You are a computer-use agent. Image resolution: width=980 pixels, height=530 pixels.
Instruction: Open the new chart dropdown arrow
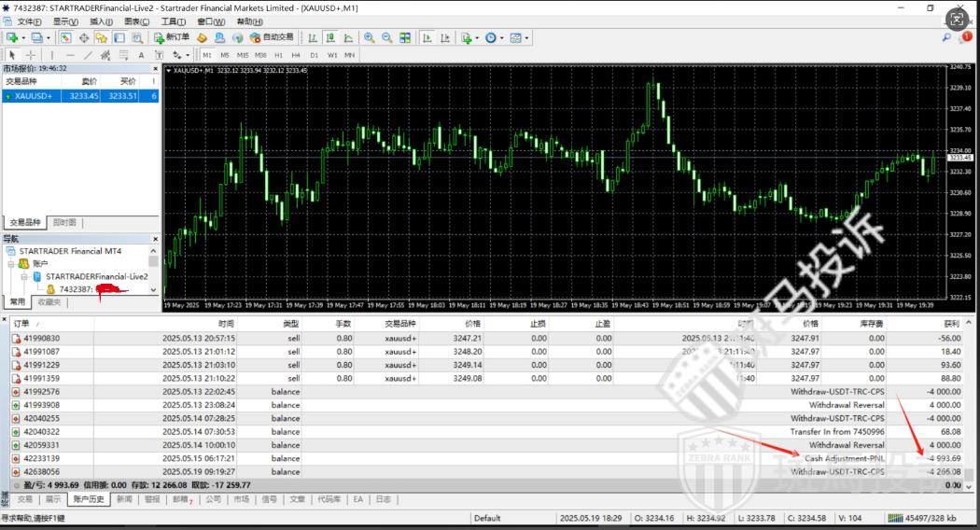pyautogui.click(x=23, y=37)
